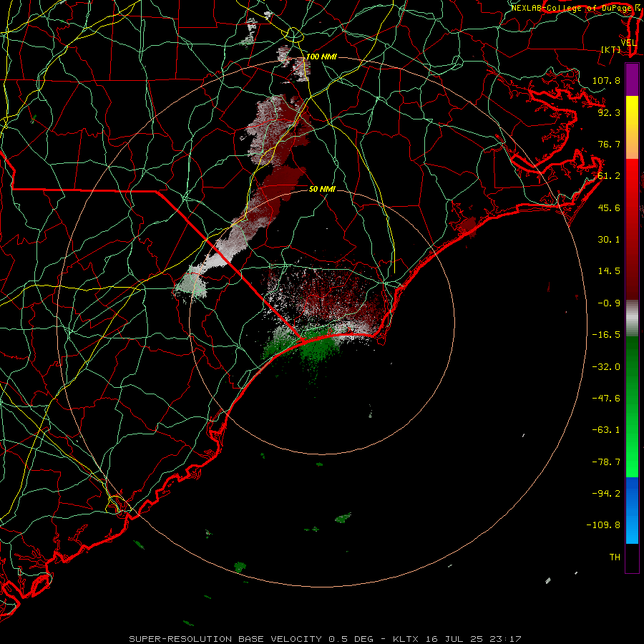Select the -94.2 scale value
The width and height of the screenshot is (644, 644).
[x=606, y=494]
